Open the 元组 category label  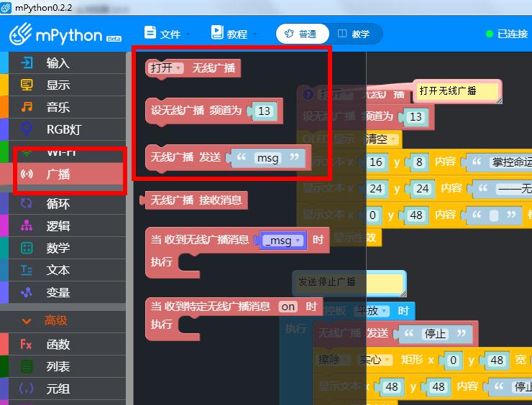[x=58, y=388]
